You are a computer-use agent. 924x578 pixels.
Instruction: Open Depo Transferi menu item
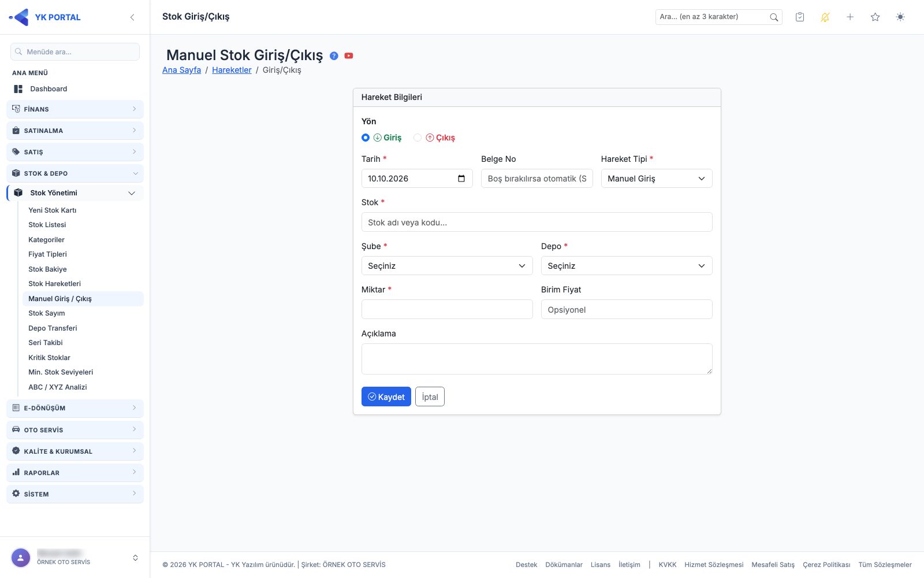click(53, 328)
